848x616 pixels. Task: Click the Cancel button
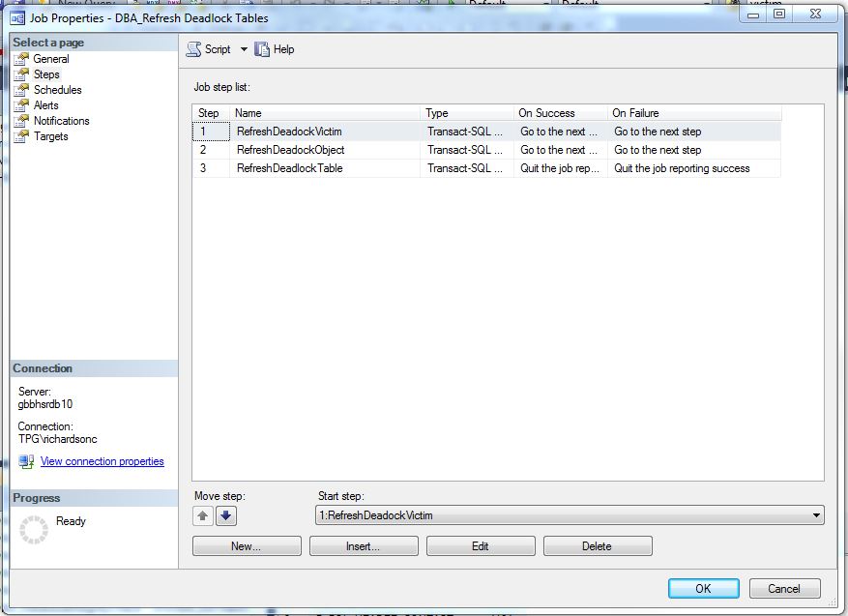point(784,588)
